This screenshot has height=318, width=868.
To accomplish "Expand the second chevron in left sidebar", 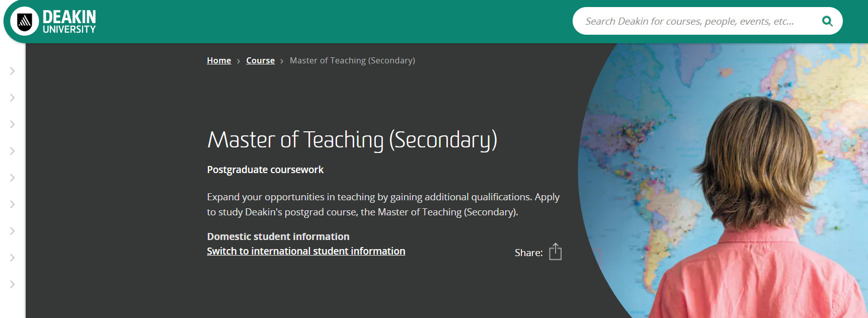I will [x=13, y=98].
